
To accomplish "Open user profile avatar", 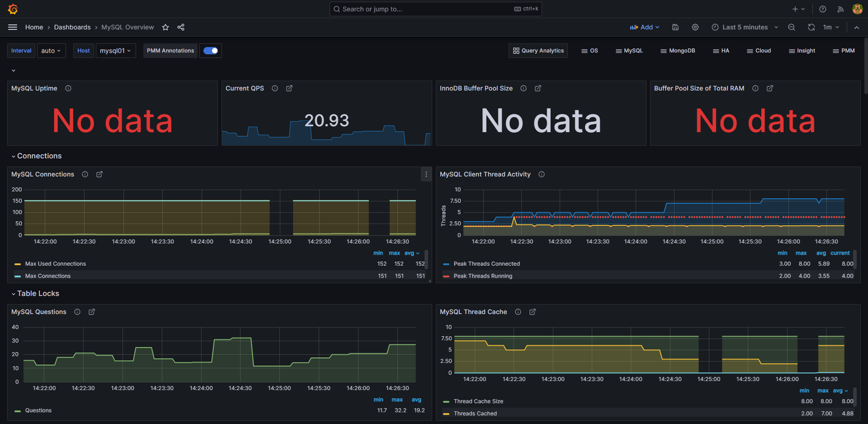I will [x=857, y=9].
